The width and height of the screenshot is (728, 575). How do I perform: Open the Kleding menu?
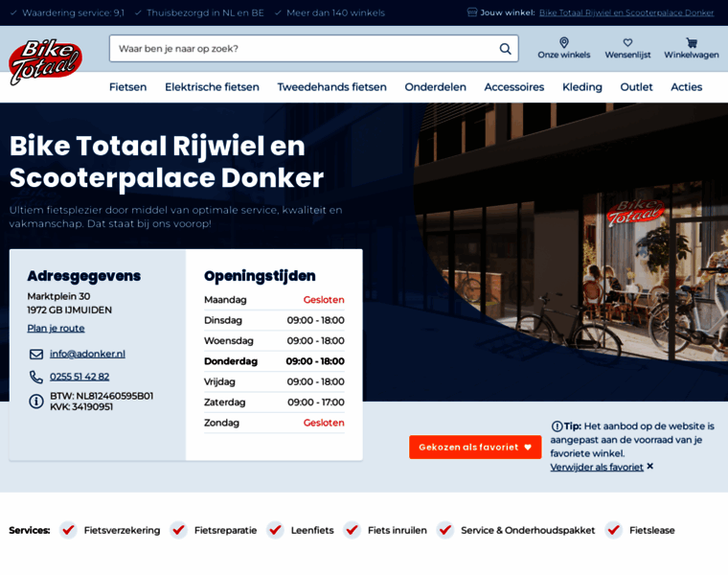(x=581, y=87)
